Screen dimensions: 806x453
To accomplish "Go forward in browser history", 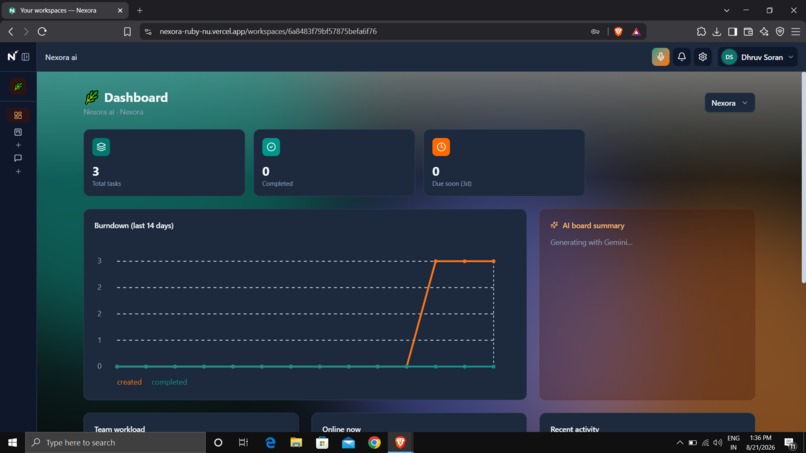I will click(26, 31).
